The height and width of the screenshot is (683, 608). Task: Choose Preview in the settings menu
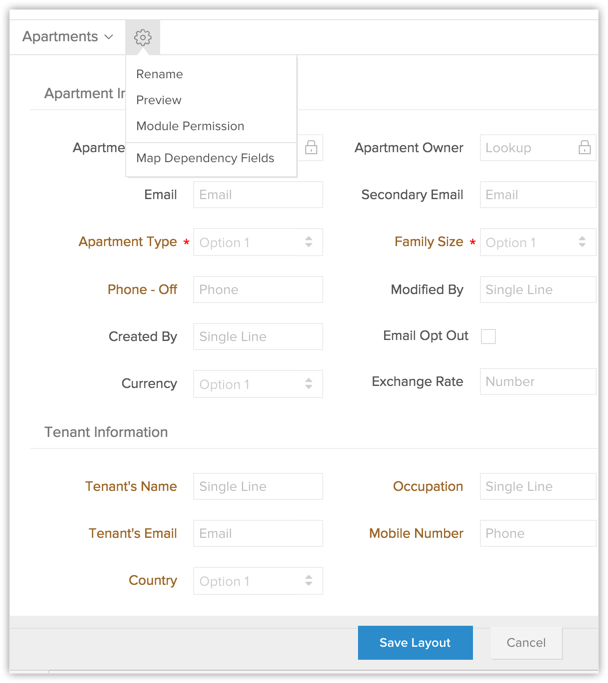point(159,100)
